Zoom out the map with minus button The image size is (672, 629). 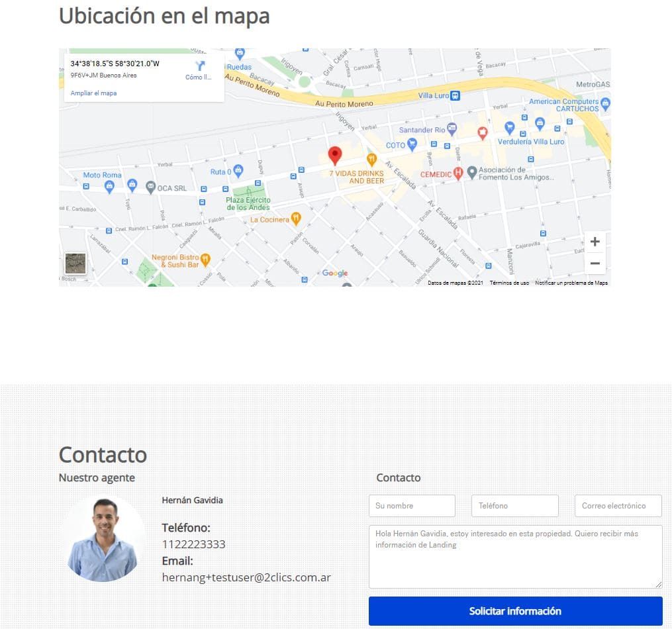click(x=595, y=263)
